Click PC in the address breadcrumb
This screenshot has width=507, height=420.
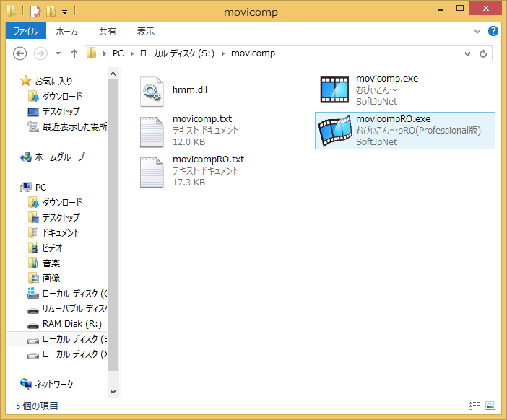118,53
